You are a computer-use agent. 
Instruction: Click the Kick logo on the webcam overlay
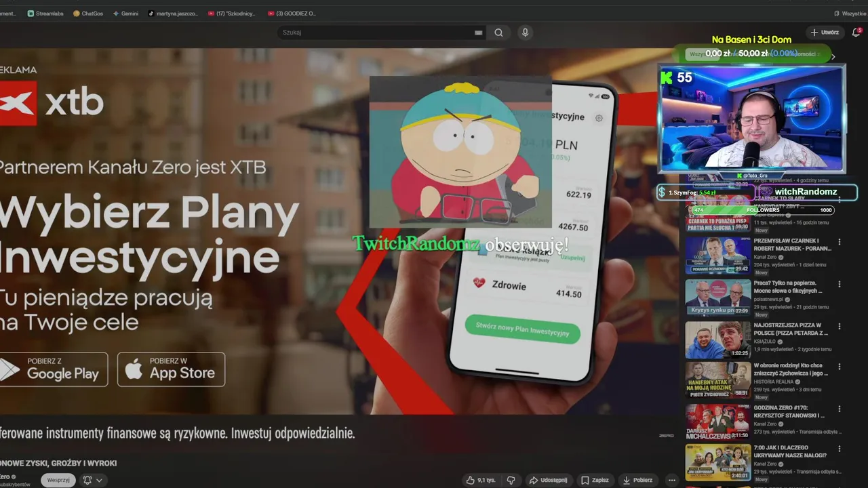tap(667, 78)
